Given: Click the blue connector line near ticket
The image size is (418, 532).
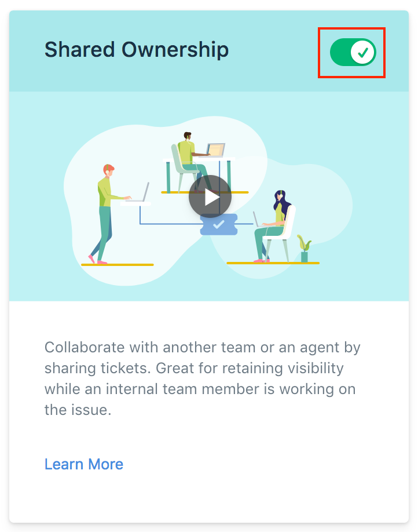Looking at the screenshot, I should tap(170, 224).
